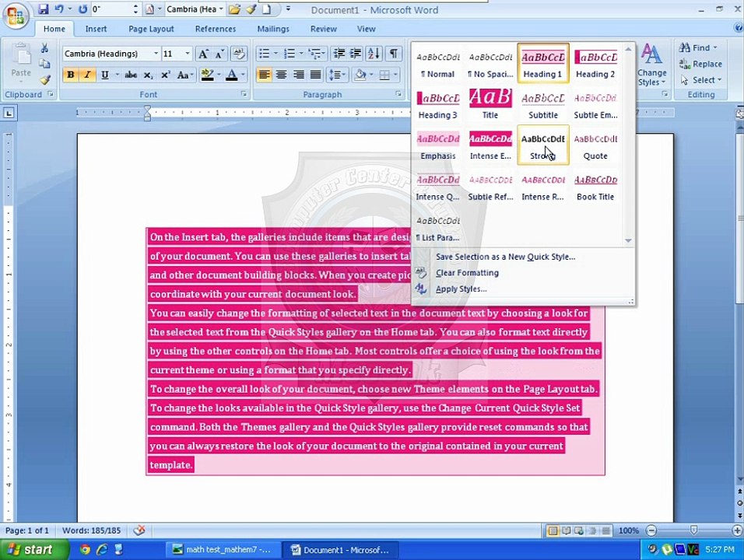Switch to Print Layout view in status bar
This screenshot has height=560, width=744.
(553, 530)
